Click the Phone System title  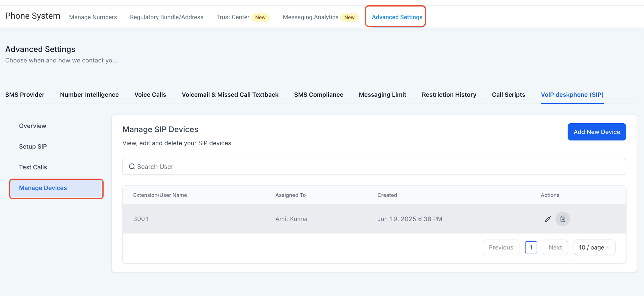(33, 16)
